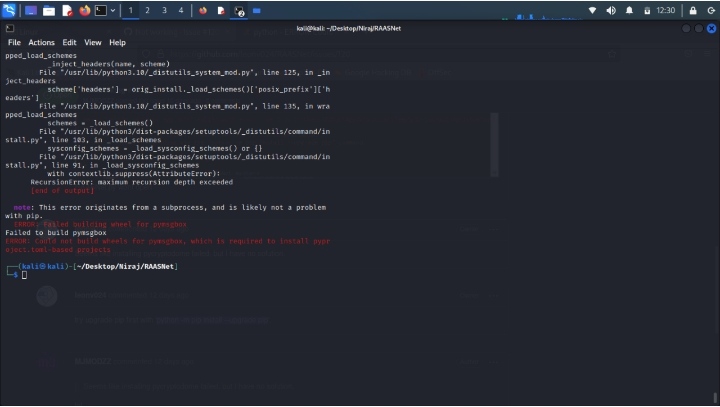
Task: Maximize the terminal window
Action: [x=698, y=28]
